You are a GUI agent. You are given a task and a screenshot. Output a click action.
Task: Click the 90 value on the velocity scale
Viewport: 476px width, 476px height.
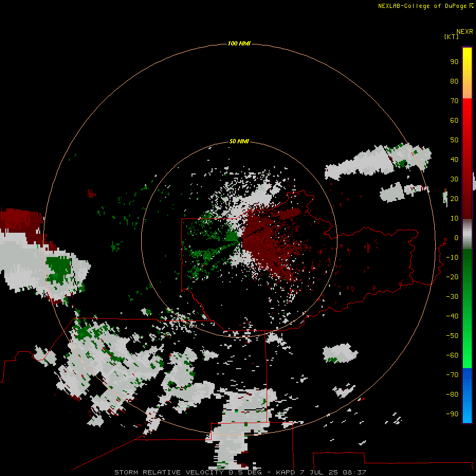454,62
